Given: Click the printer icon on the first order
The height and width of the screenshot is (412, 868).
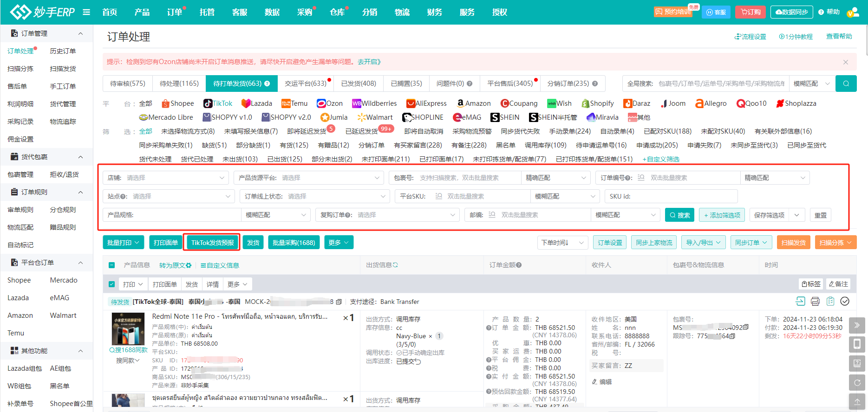Looking at the screenshot, I should pyautogui.click(x=815, y=302).
